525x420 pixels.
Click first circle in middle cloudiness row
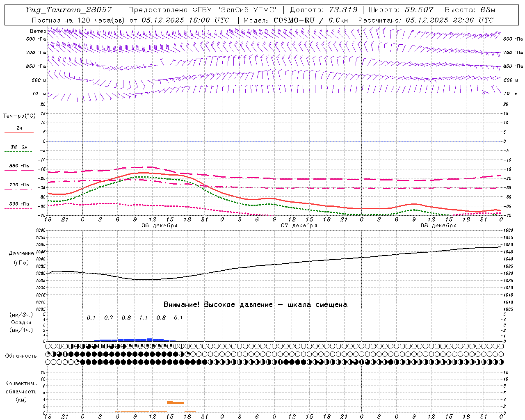pos(48,354)
